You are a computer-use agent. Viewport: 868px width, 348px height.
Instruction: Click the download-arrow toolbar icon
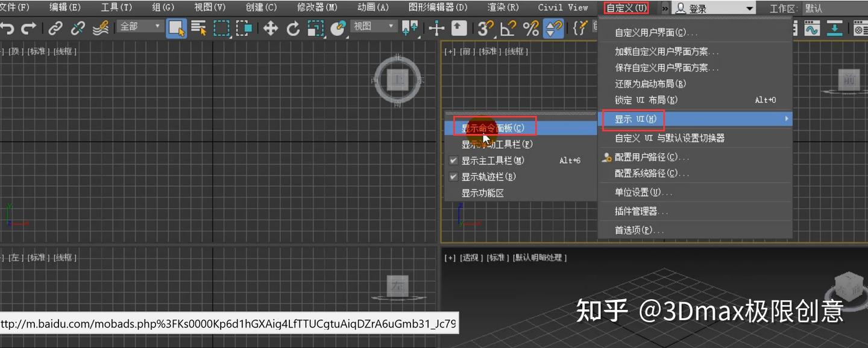coord(834,28)
